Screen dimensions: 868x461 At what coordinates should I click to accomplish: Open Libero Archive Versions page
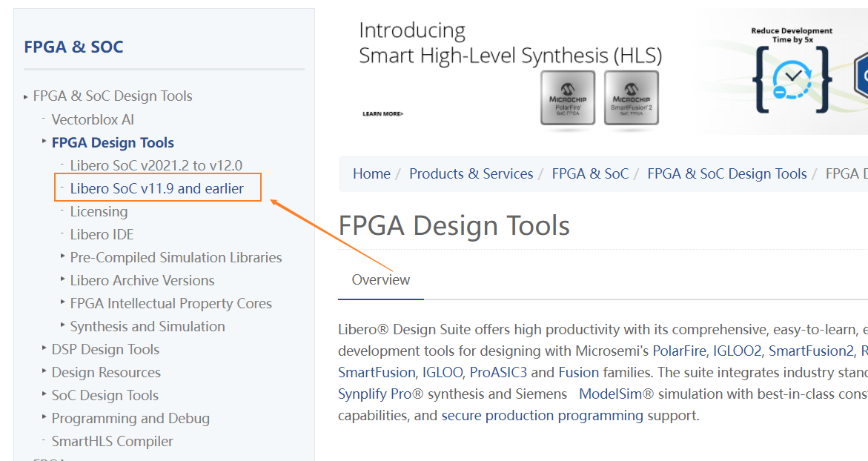142,281
